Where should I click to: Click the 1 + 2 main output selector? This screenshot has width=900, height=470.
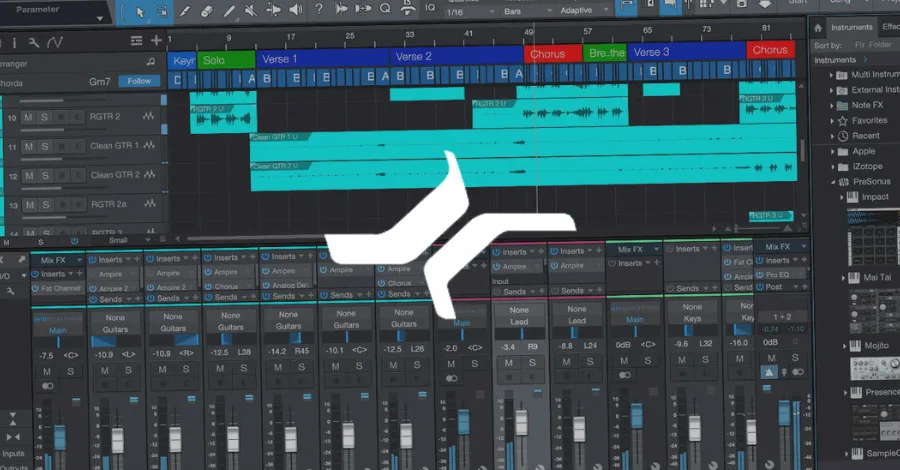tap(782, 317)
